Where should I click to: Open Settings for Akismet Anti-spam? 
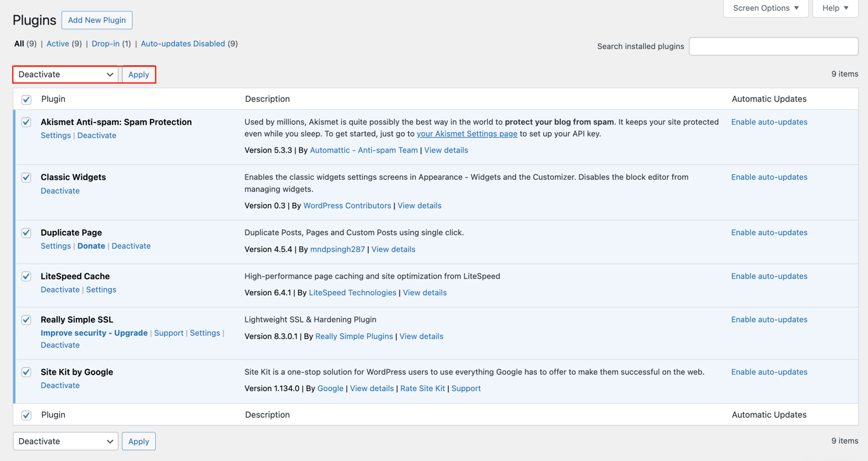tap(55, 135)
